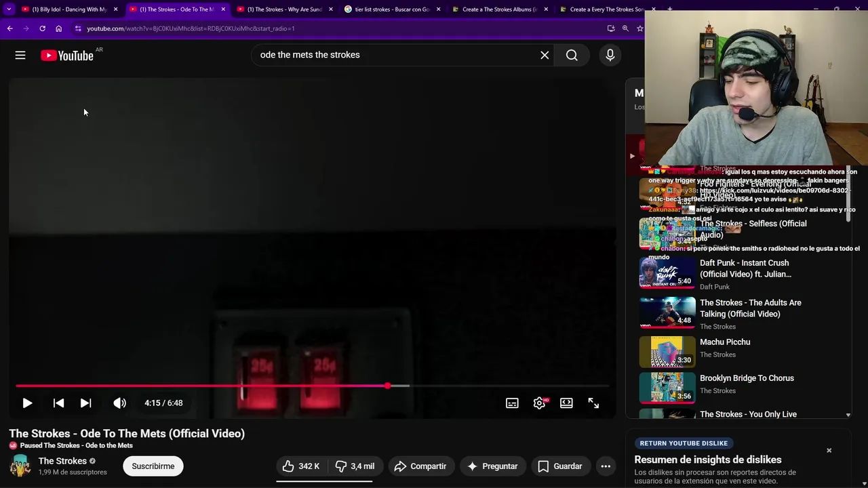The height and width of the screenshot is (488, 868).
Task: Open The Adults Are Talking thumbnail
Action: click(667, 312)
